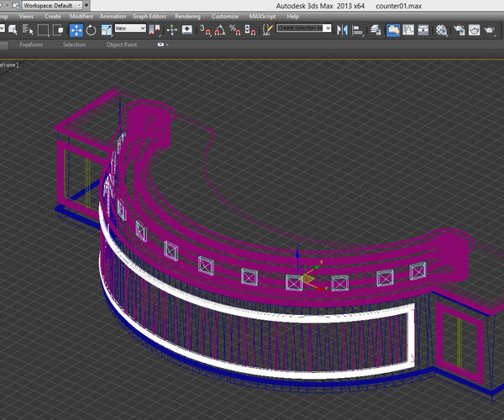Toggle Angle Snap on the toolbar
Viewport: 504px width, 420px height.
220,29
